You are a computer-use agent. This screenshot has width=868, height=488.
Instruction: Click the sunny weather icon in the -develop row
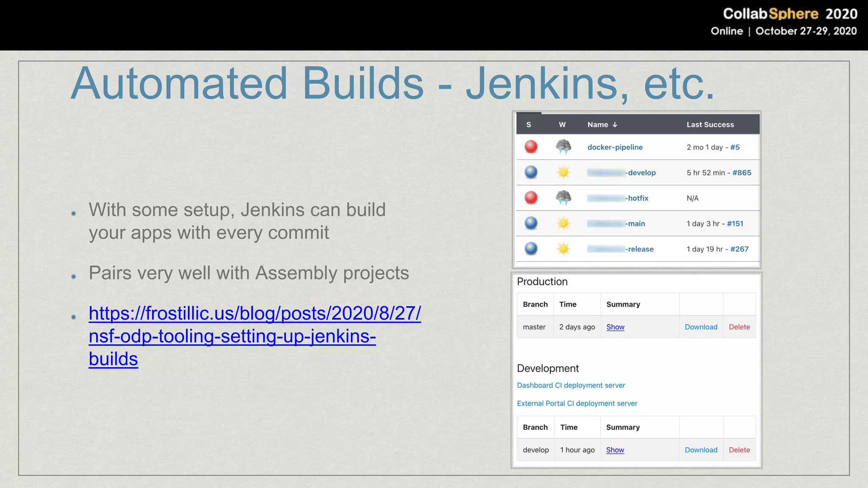pyautogui.click(x=563, y=172)
